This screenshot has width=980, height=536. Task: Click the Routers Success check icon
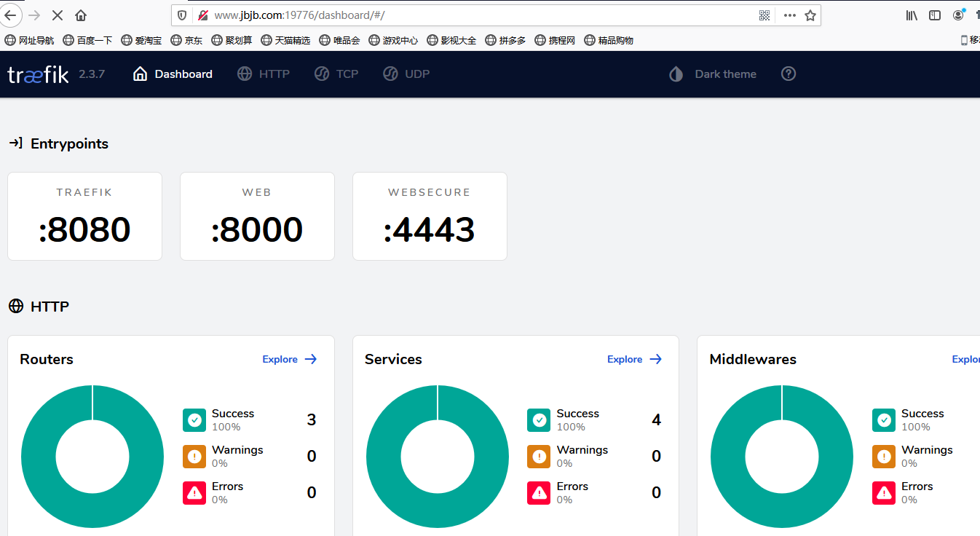[194, 420]
